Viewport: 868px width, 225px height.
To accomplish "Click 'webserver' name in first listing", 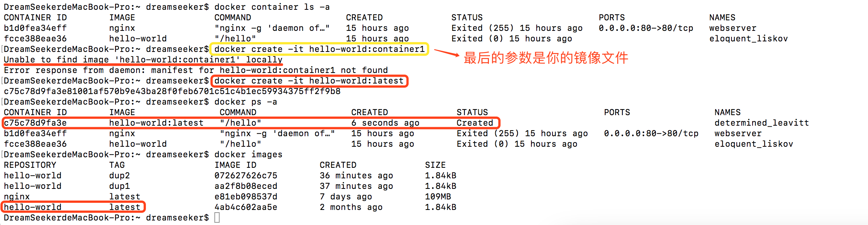I will (733, 28).
